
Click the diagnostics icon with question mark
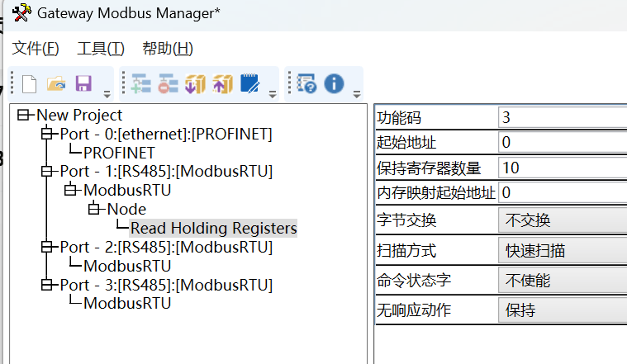(x=306, y=84)
